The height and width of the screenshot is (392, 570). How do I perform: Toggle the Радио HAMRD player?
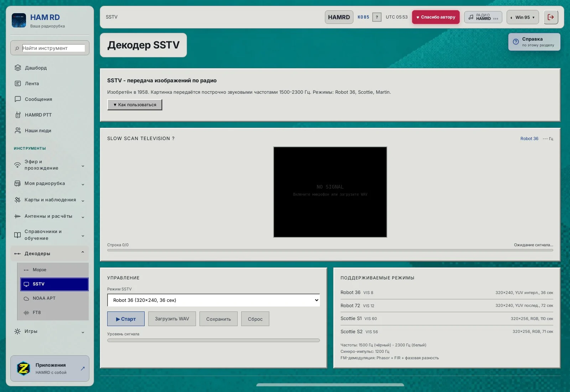pos(483,17)
